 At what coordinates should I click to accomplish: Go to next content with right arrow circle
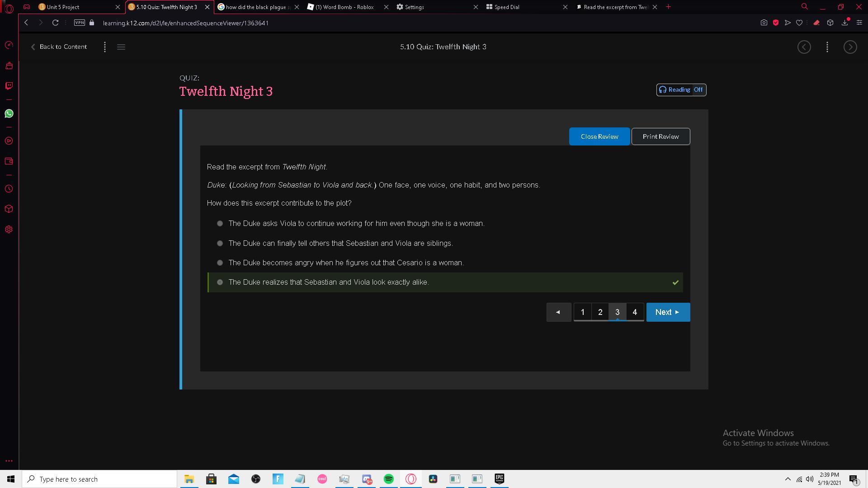(850, 47)
